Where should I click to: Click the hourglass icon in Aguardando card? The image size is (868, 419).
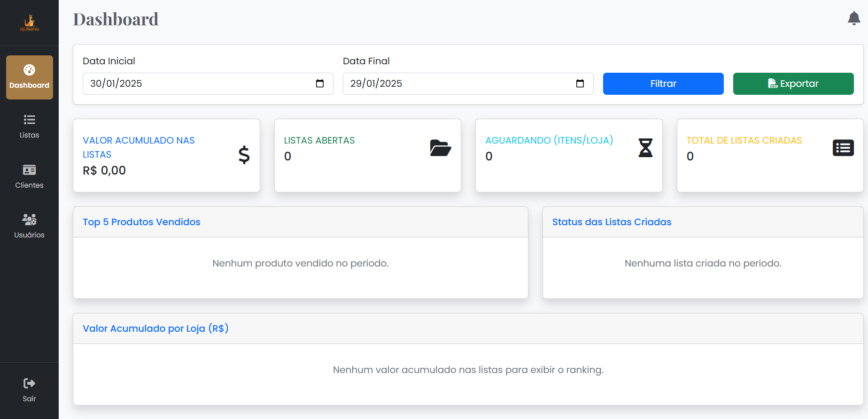click(645, 148)
